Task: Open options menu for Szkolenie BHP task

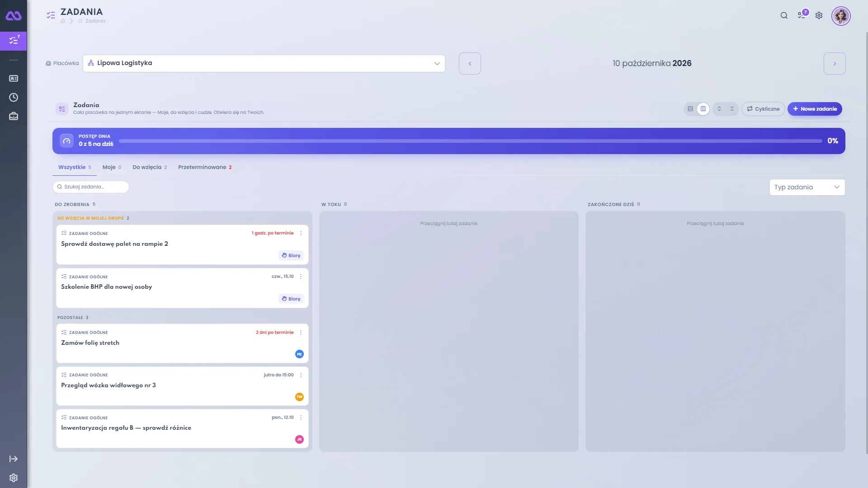Action: [301, 277]
